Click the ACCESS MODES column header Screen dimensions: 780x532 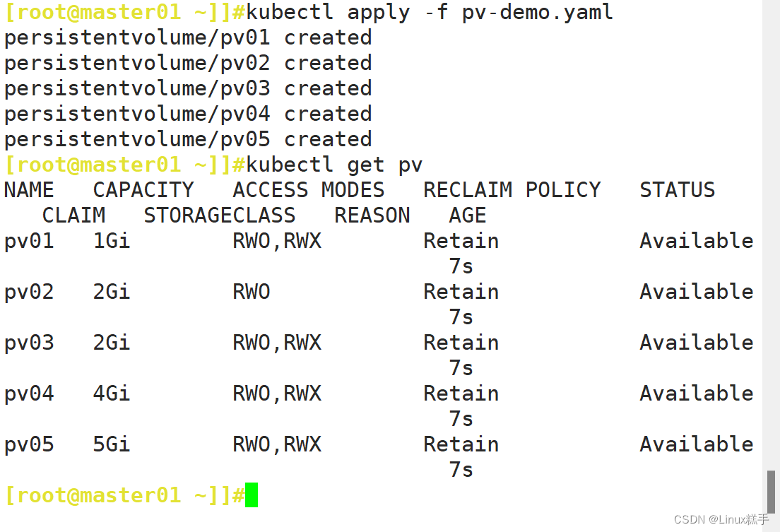[x=309, y=190]
